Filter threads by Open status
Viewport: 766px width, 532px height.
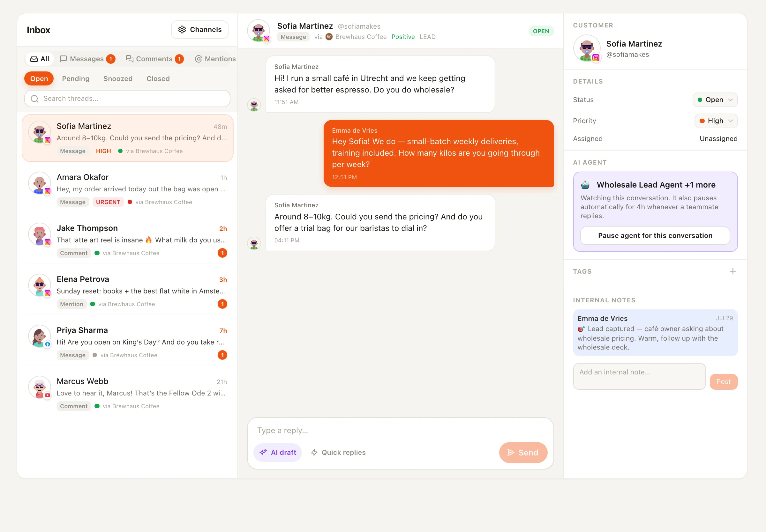pyautogui.click(x=39, y=79)
